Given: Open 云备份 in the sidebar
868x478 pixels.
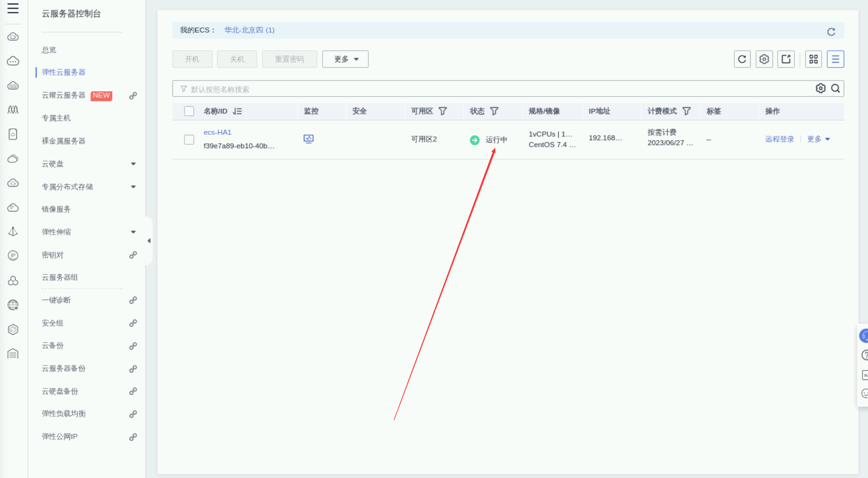Looking at the screenshot, I should pyautogui.click(x=53, y=346).
